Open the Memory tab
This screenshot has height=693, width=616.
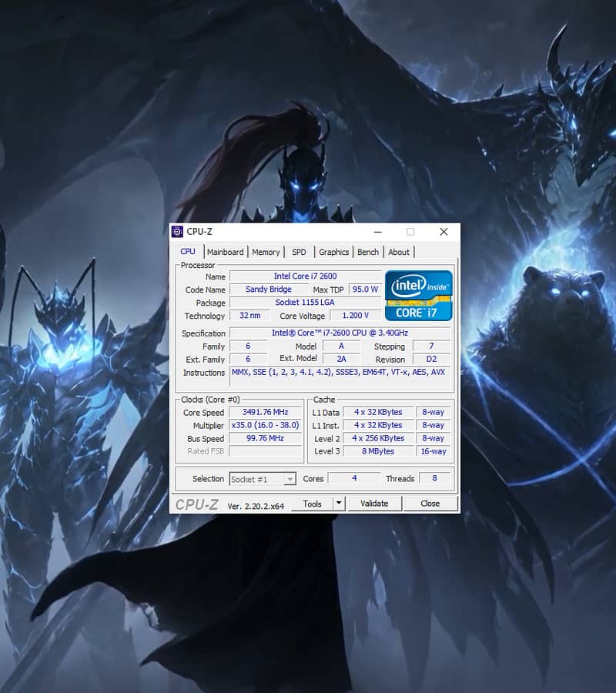(266, 252)
